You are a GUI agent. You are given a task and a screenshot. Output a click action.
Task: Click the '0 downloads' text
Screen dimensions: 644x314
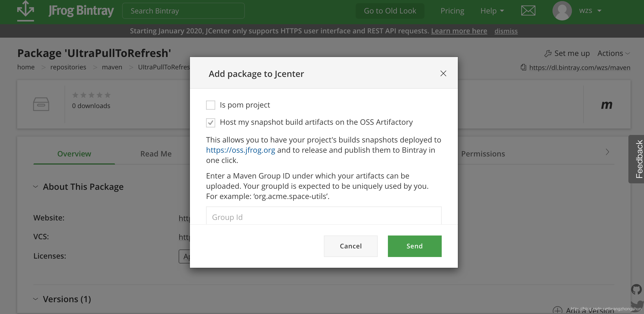91,106
